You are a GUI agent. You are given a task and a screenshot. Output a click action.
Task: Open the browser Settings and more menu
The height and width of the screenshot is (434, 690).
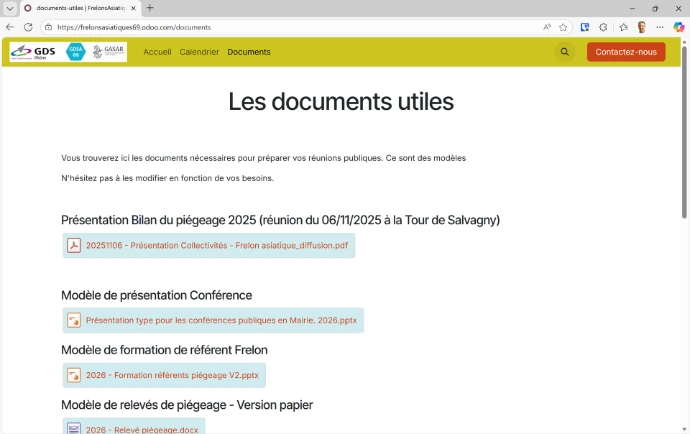(661, 27)
